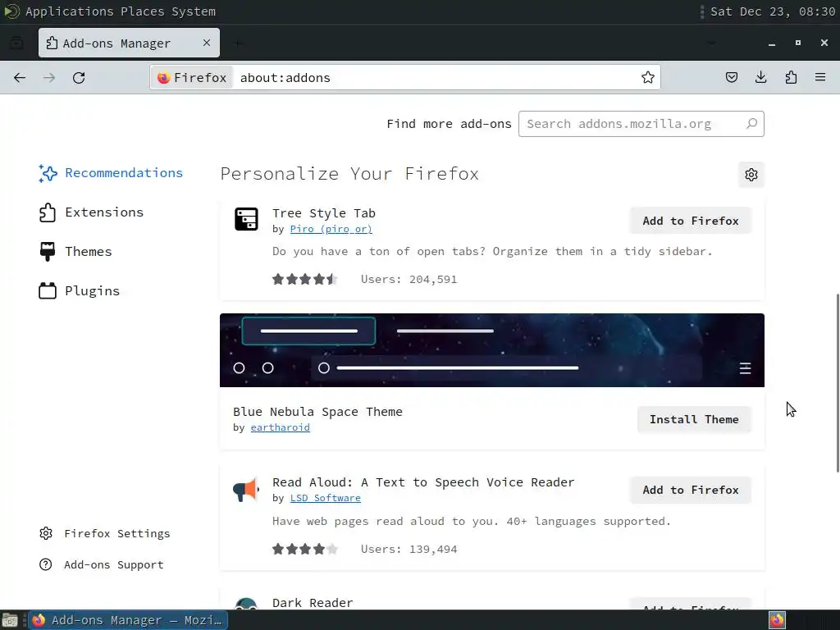Click the show desktop icon in taskbar
The height and width of the screenshot is (630, 840).
point(10,620)
